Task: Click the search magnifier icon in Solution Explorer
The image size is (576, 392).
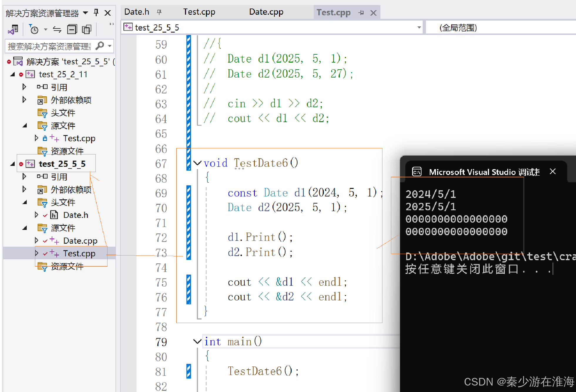Action: pos(100,46)
